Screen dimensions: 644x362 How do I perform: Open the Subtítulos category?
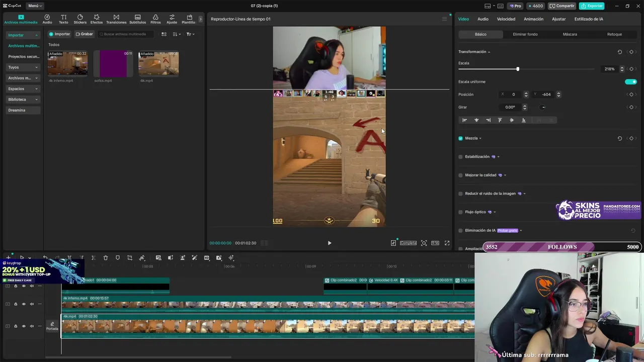[x=137, y=19]
